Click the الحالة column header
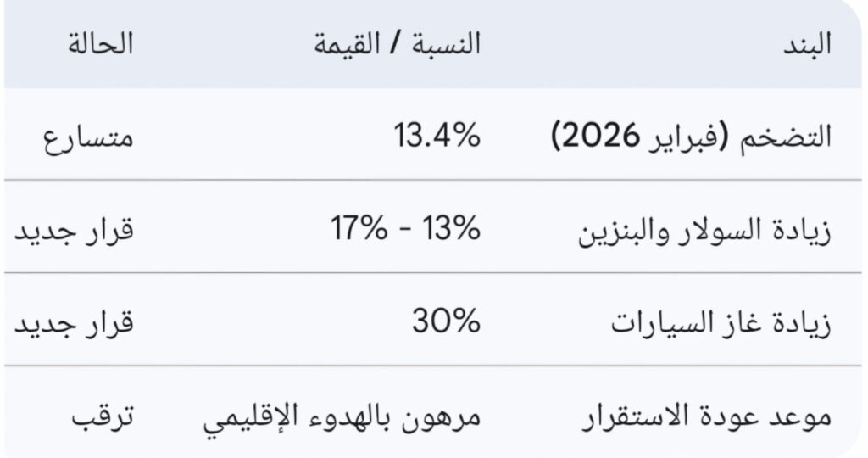 point(100,45)
